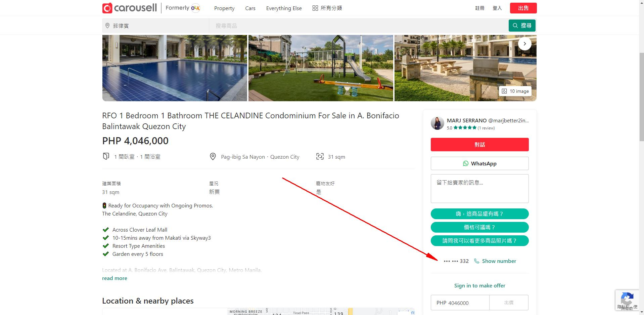Open the Cars menu
This screenshot has height=315, width=644.
(250, 8)
